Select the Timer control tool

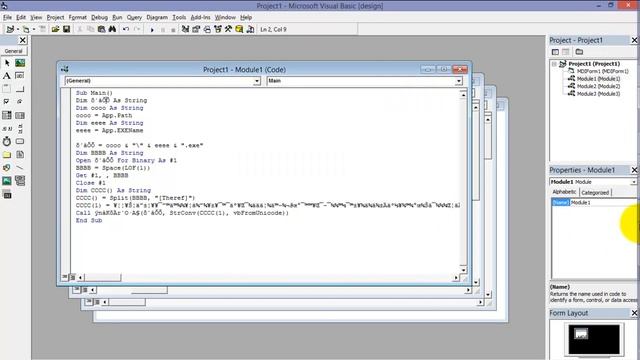(x=7, y=141)
